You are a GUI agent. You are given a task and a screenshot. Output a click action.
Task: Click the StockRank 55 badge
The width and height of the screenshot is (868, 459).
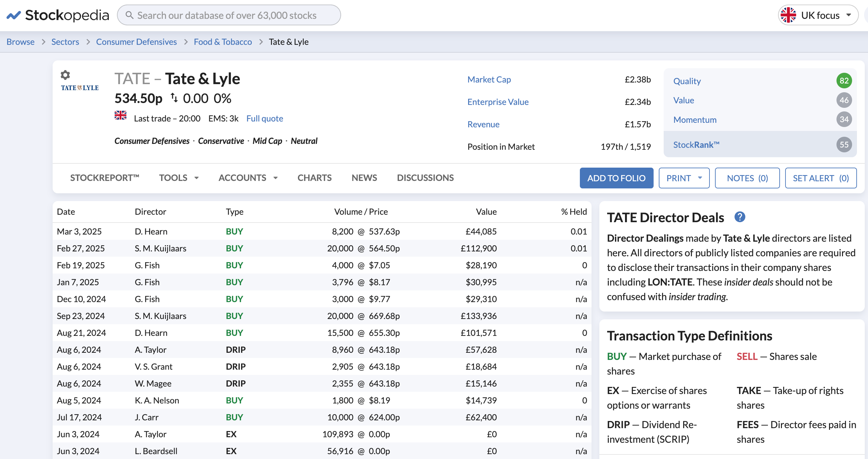(x=844, y=145)
